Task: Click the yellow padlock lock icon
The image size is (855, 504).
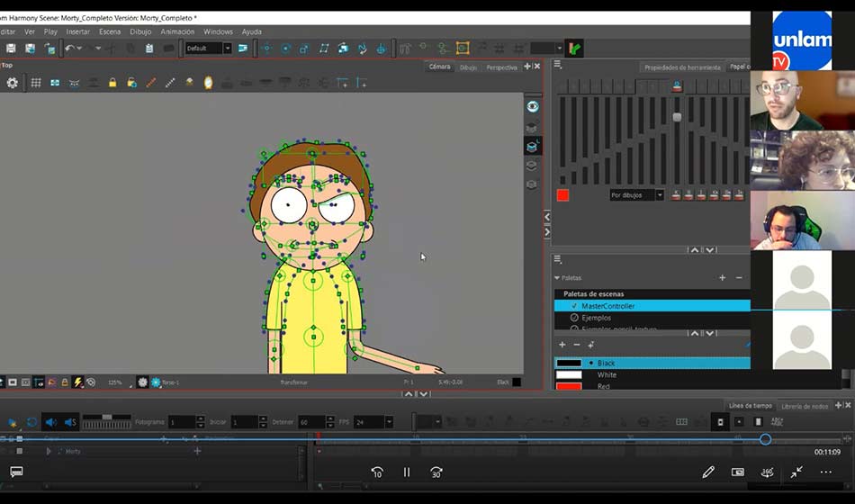Action: click(112, 83)
